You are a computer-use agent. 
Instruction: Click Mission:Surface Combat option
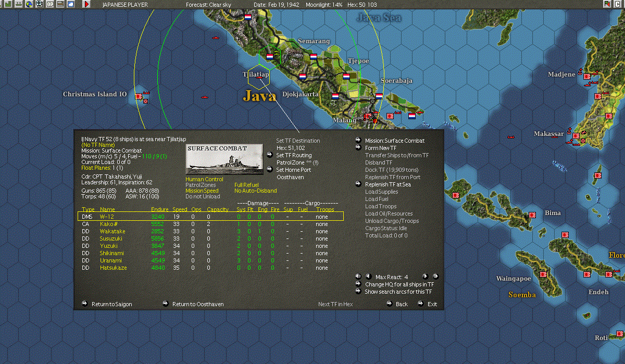(x=395, y=141)
